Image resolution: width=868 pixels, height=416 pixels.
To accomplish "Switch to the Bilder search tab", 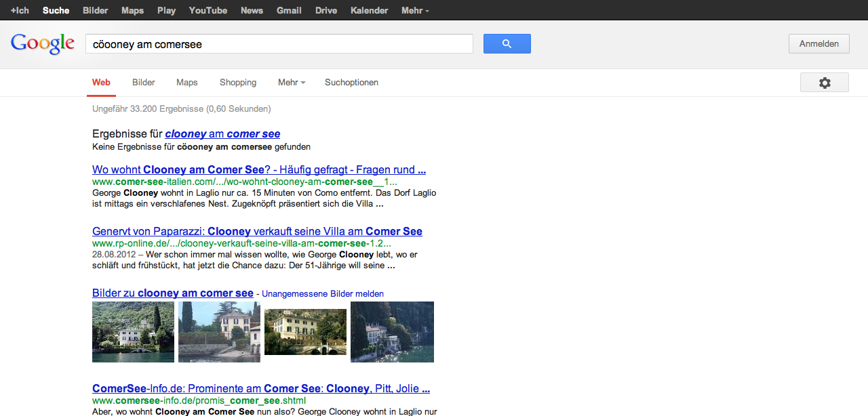I will 144,83.
